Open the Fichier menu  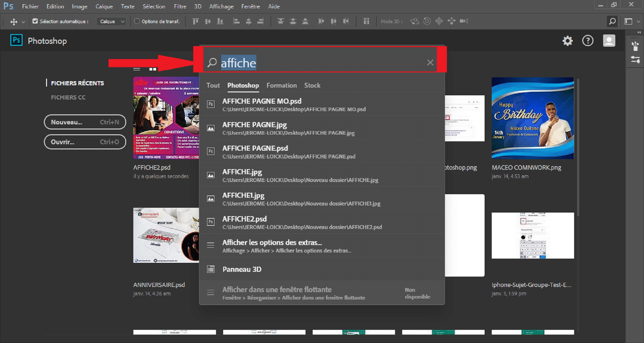(x=30, y=6)
